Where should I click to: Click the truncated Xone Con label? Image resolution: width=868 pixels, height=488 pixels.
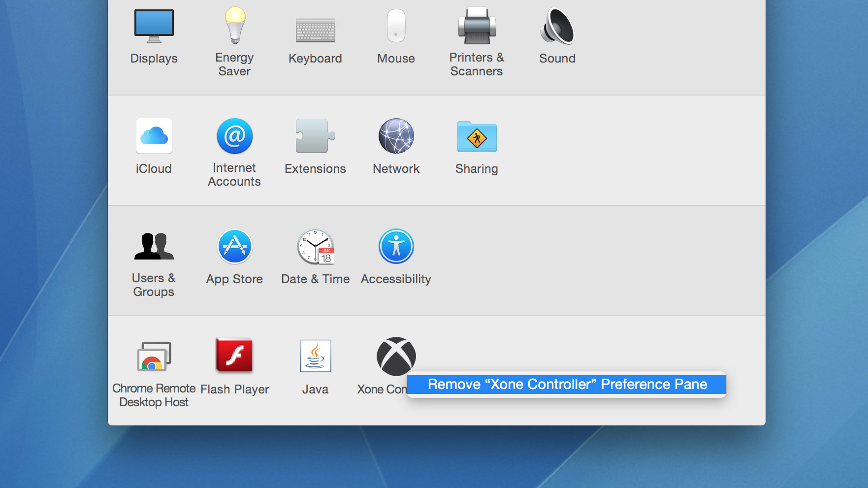tap(382, 389)
